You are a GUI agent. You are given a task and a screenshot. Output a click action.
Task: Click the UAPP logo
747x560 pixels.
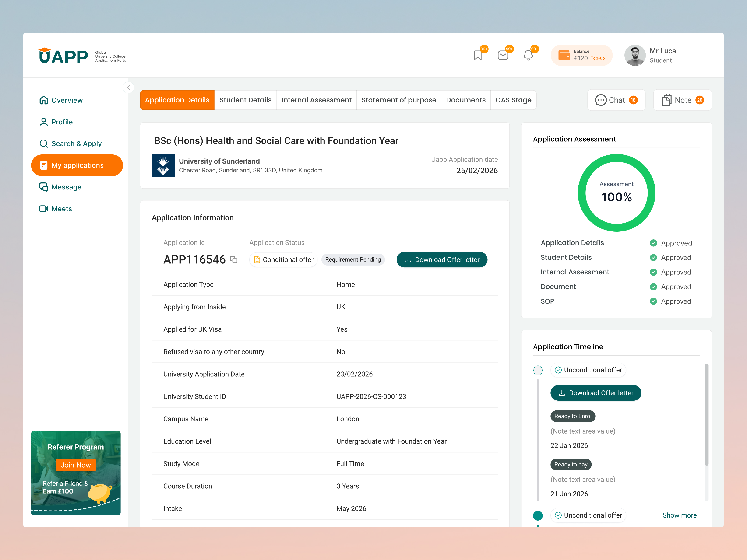(x=83, y=56)
